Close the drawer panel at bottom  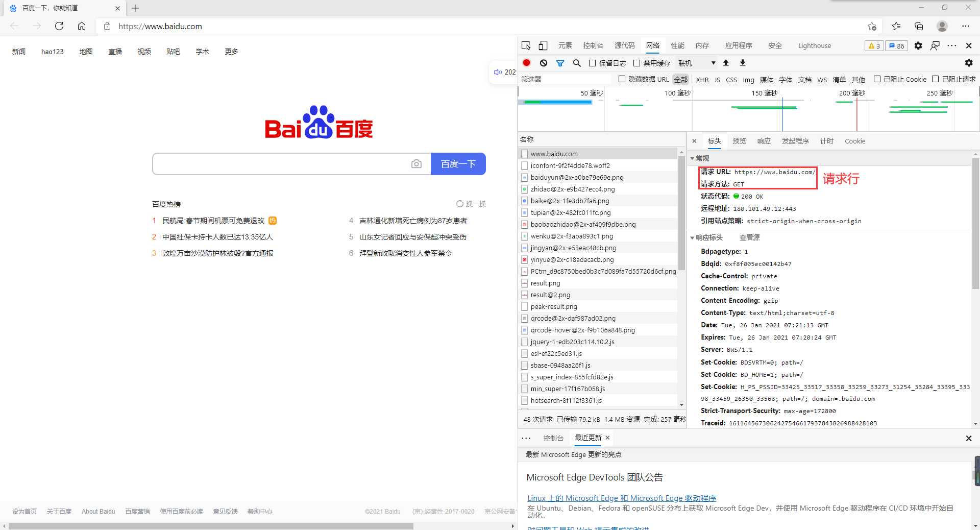click(969, 438)
